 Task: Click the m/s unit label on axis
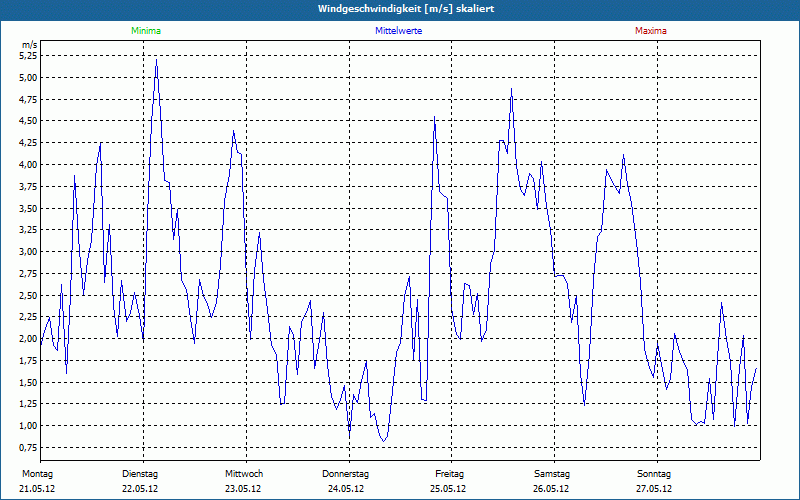[x=30, y=45]
